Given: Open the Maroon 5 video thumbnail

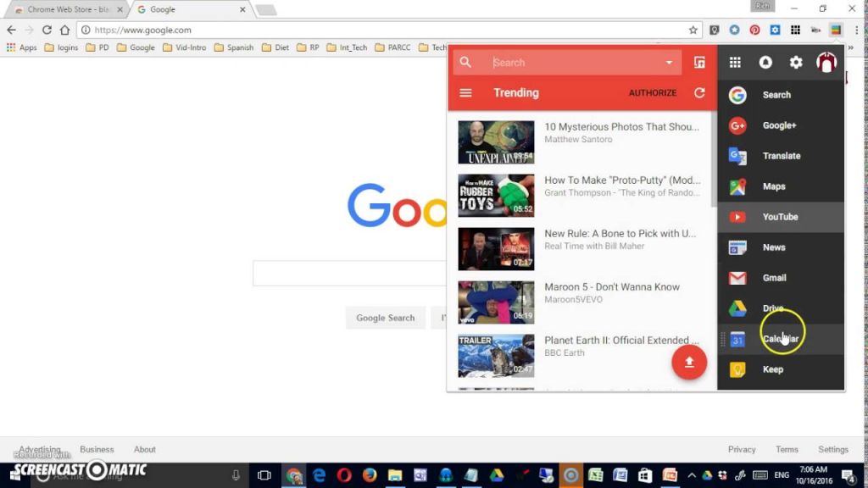Looking at the screenshot, I should [496, 302].
